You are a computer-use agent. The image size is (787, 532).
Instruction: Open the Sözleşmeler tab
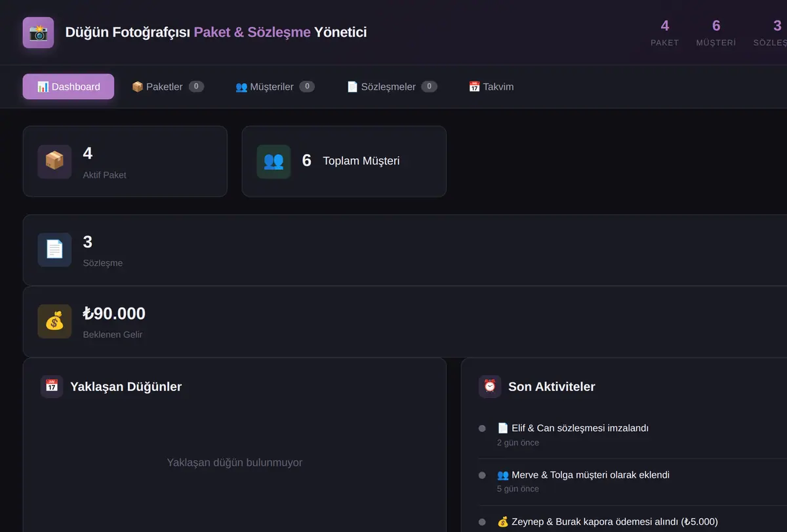[392, 87]
